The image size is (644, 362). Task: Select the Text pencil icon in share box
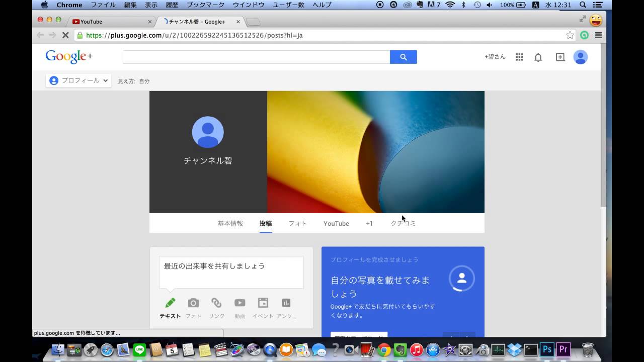click(170, 303)
